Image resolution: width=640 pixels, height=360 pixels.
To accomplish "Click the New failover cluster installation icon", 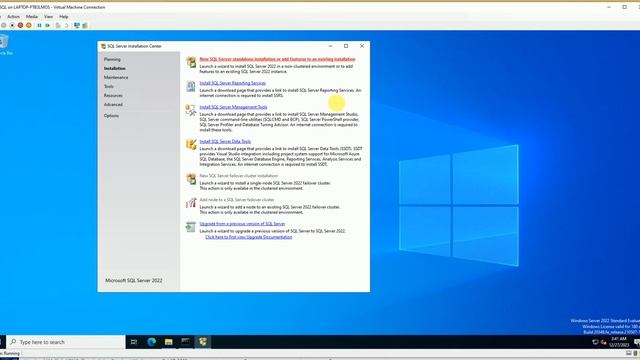I will pos(191,179).
